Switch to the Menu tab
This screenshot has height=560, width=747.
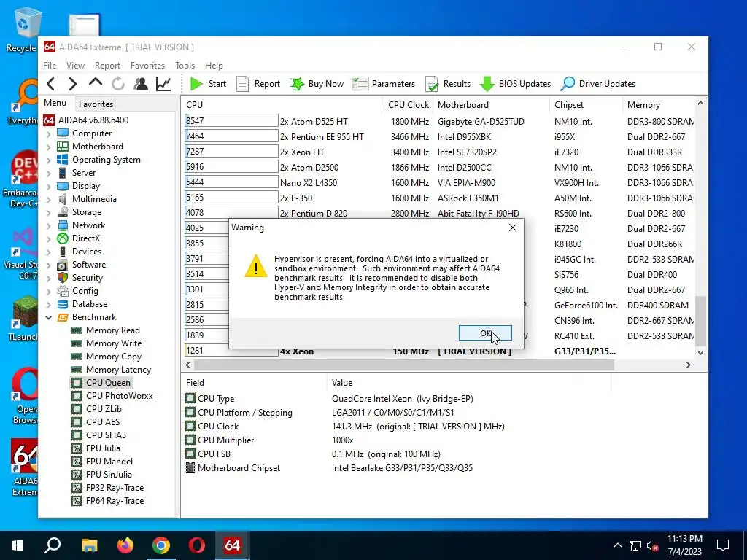(55, 103)
